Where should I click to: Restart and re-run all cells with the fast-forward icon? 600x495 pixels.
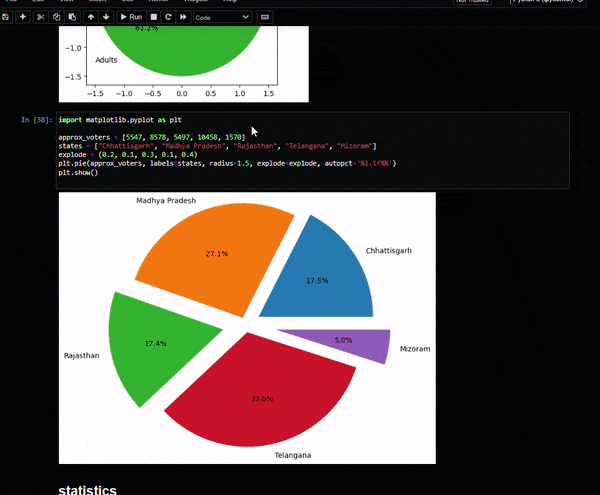[183, 17]
